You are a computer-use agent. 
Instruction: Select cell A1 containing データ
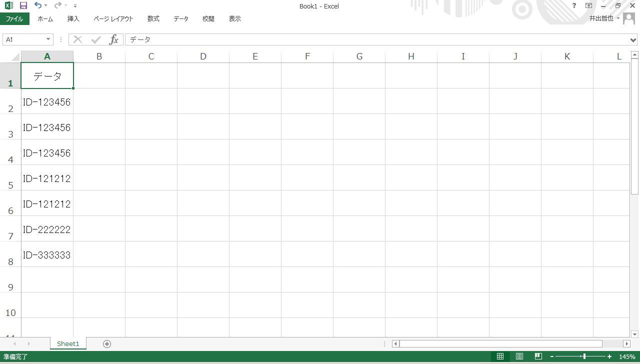(47, 75)
